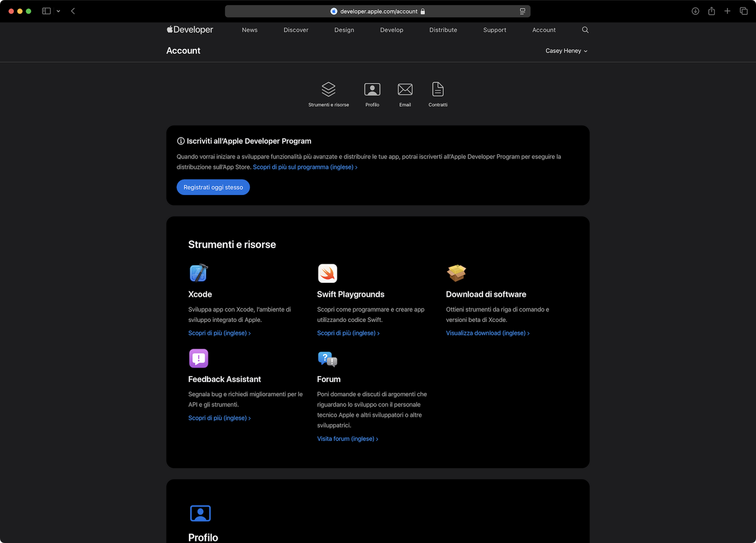
Task: Click the Swift Playgrounds icon
Action: pos(328,273)
